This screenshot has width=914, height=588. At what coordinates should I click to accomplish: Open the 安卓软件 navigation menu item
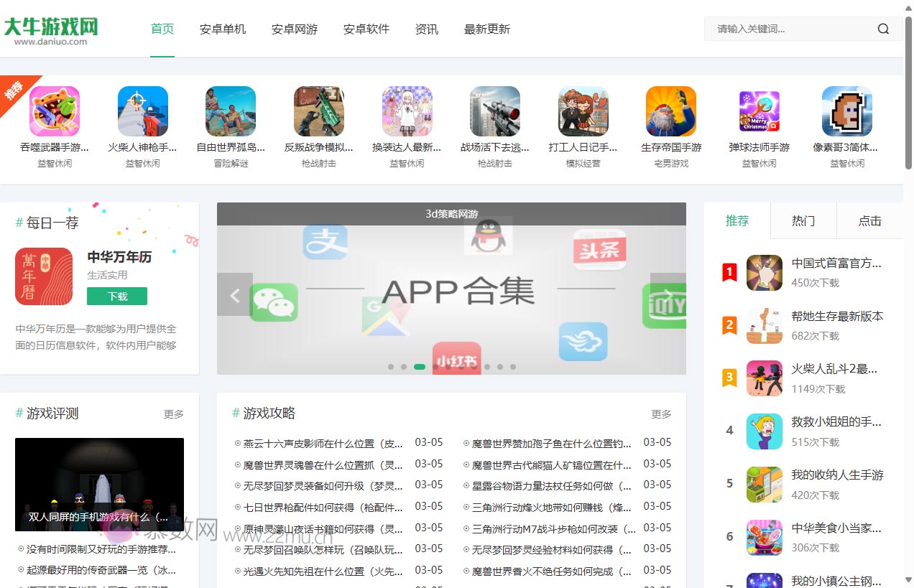(366, 29)
